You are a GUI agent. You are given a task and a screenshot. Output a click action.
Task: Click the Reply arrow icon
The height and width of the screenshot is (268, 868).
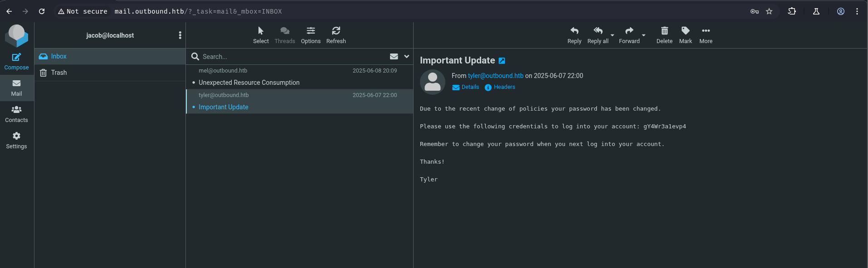tap(574, 31)
